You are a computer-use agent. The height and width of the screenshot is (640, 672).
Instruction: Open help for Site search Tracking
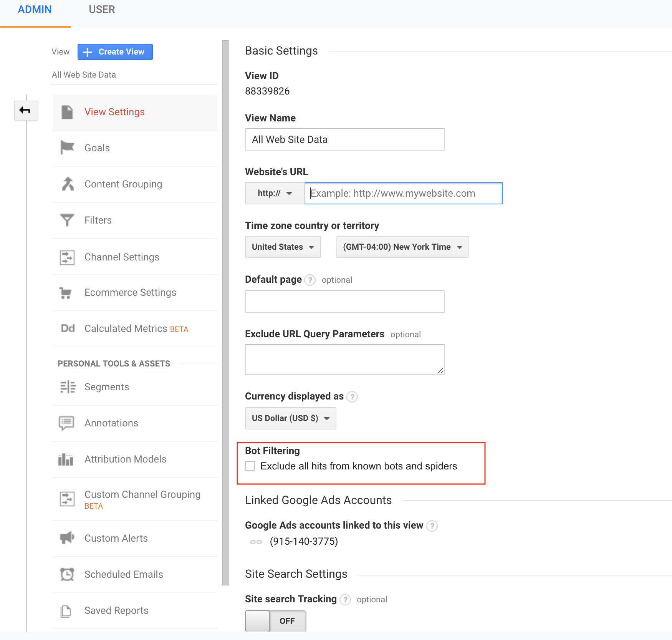[x=346, y=600]
